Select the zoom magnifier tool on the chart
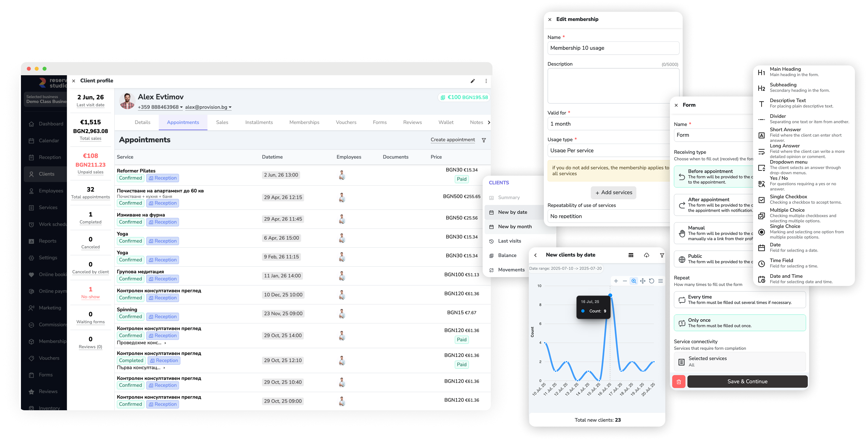Image resolution: width=868 pixels, height=441 pixels. 634,281
